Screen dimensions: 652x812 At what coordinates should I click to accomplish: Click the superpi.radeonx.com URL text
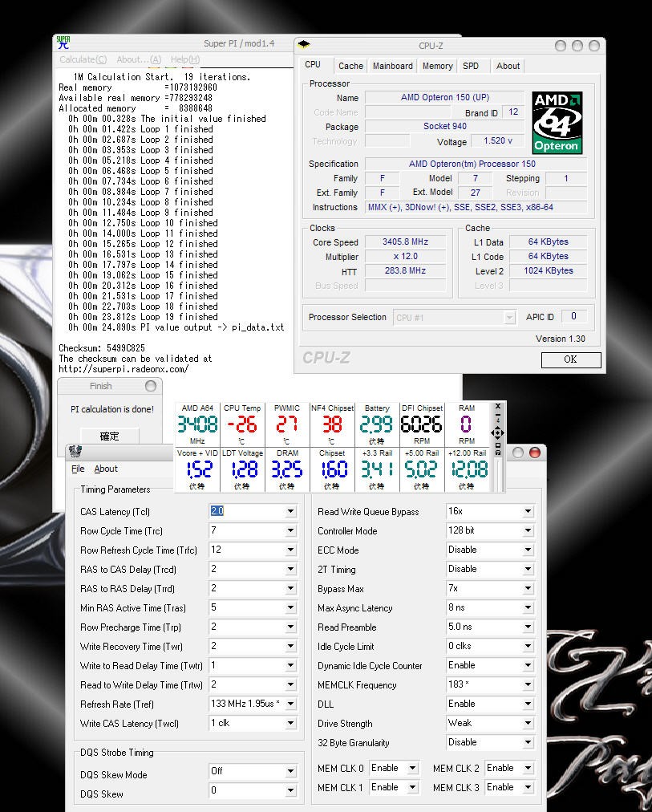(x=124, y=369)
